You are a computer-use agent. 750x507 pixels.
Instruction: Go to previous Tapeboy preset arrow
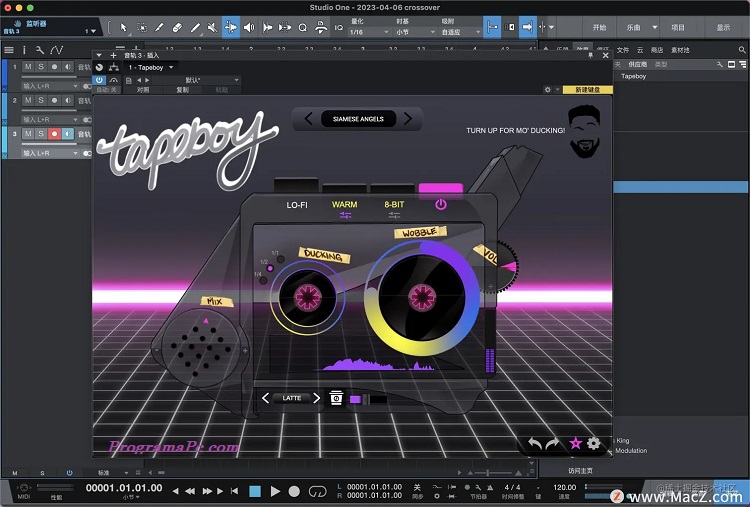click(x=309, y=119)
